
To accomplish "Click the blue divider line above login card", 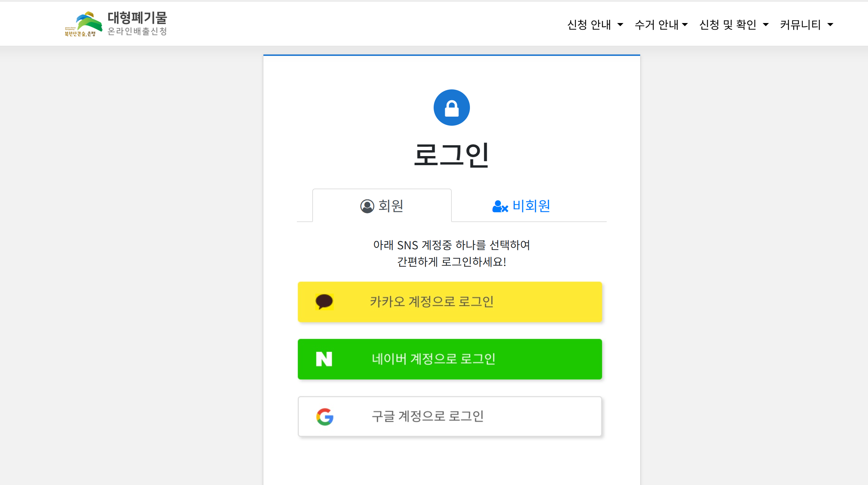I will (451, 55).
